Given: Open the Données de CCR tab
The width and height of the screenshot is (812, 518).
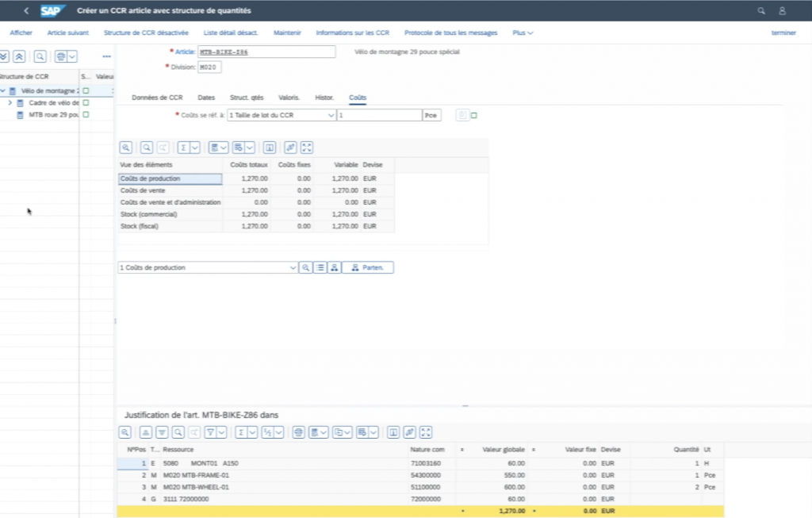Looking at the screenshot, I should click(157, 98).
